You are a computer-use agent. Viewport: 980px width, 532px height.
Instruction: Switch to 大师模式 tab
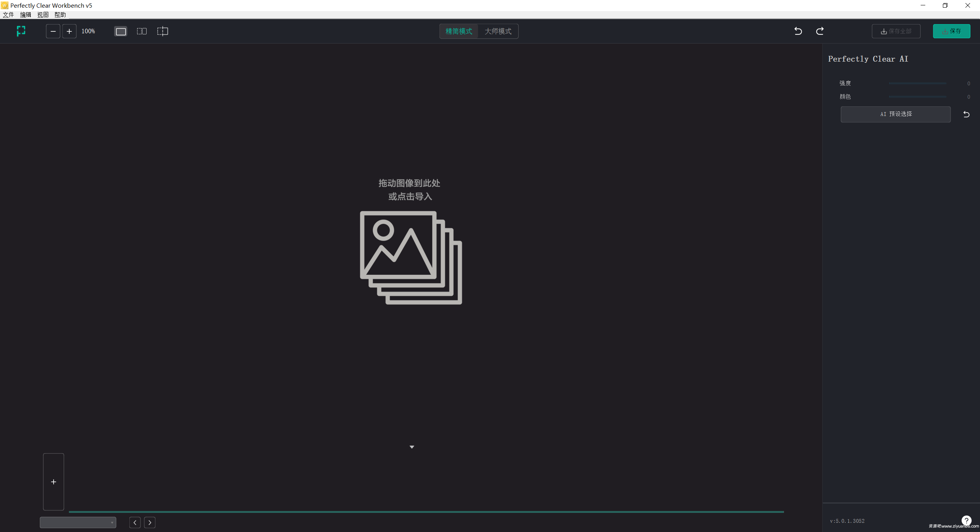click(x=498, y=31)
